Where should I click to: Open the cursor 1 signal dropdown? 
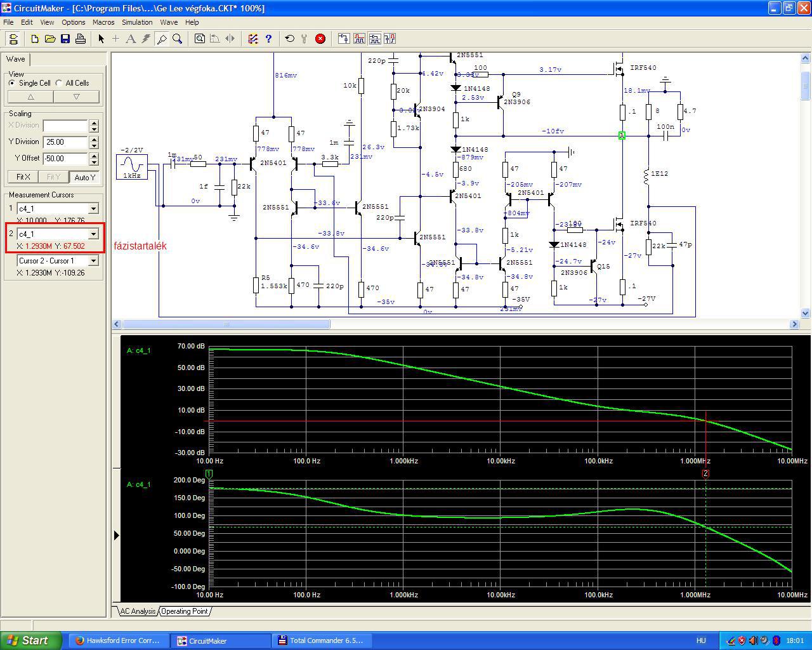pyautogui.click(x=93, y=208)
